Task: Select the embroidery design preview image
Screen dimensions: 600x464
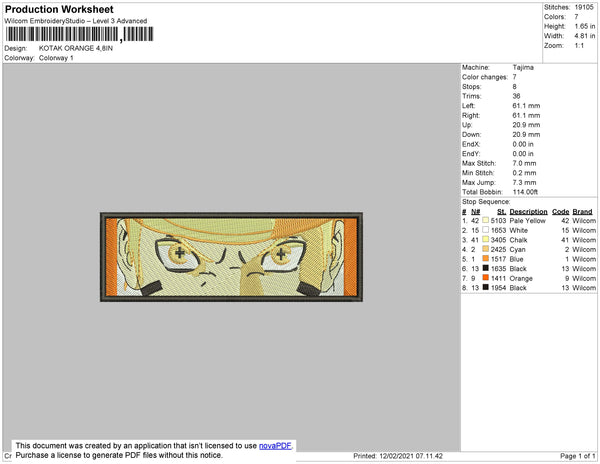Action: (x=232, y=257)
